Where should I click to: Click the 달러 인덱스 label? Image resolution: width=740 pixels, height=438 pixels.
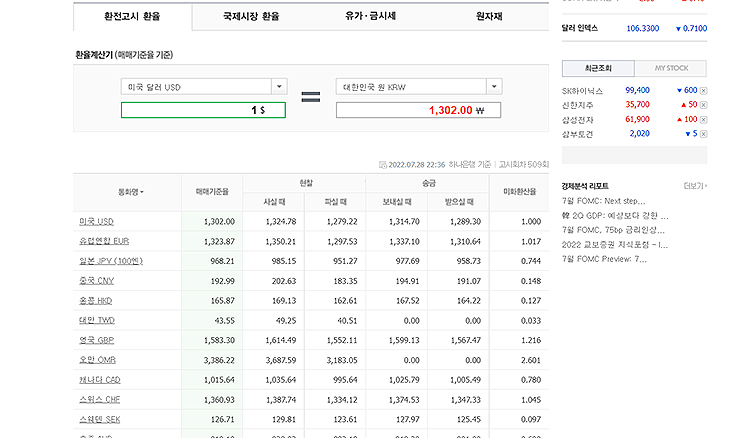click(x=580, y=28)
